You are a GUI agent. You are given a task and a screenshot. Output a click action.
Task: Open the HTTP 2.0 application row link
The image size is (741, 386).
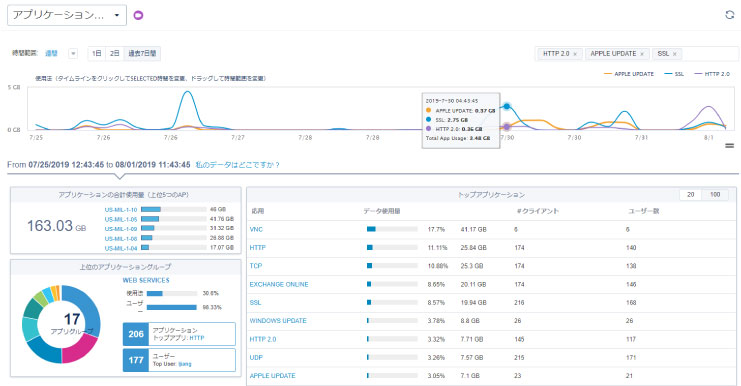[x=263, y=339]
